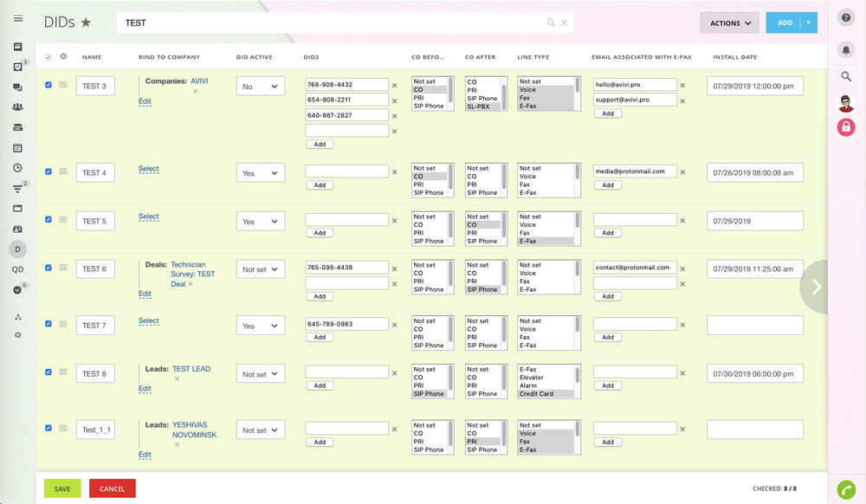Click the pink lock icon
This screenshot has width=866, height=504.
846,127
